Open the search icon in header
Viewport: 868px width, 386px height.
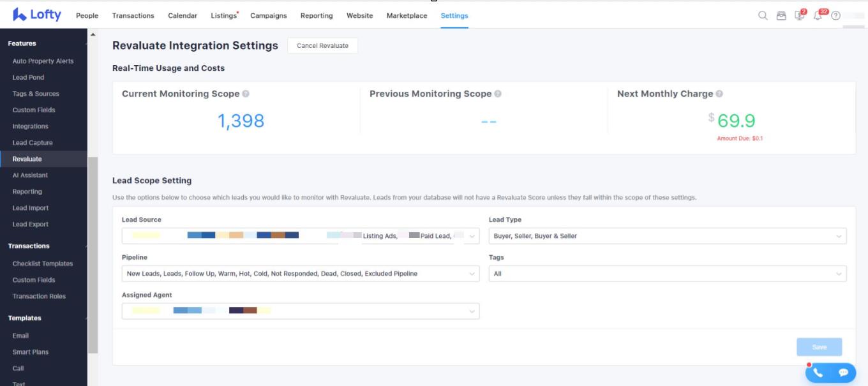pos(763,16)
